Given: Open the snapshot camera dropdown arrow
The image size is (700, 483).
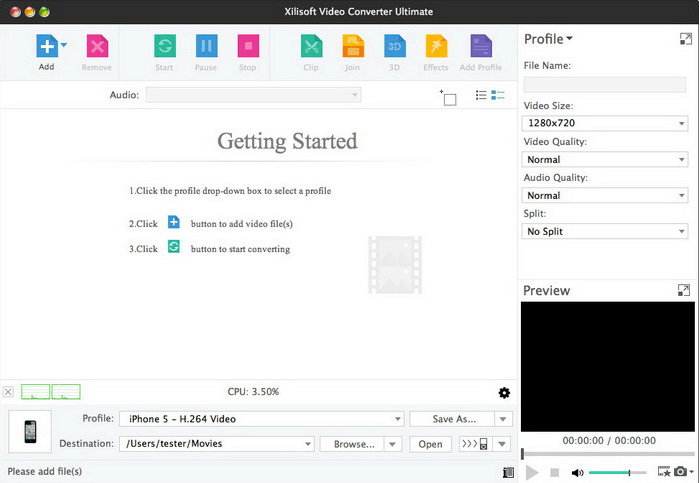Looking at the screenshot, I should [x=692, y=471].
